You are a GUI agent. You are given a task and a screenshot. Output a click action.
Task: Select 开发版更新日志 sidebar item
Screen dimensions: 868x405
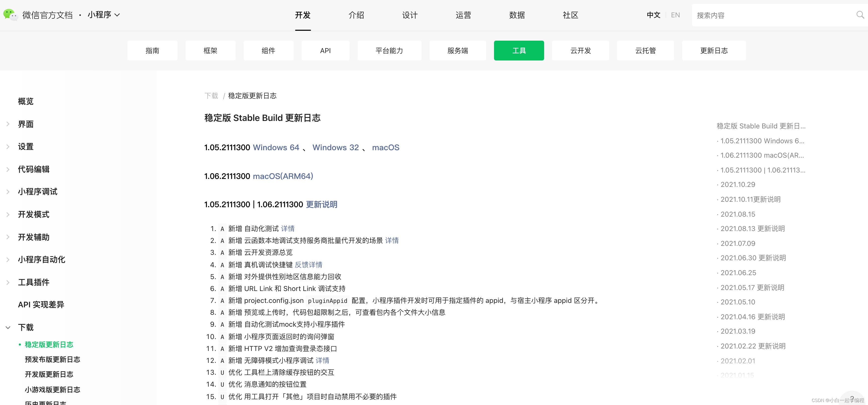coord(49,374)
